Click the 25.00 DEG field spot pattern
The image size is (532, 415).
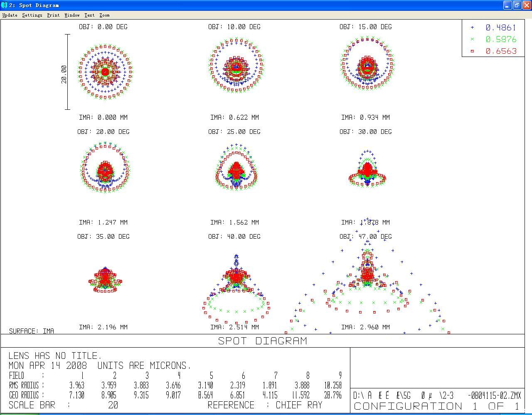[x=236, y=167]
